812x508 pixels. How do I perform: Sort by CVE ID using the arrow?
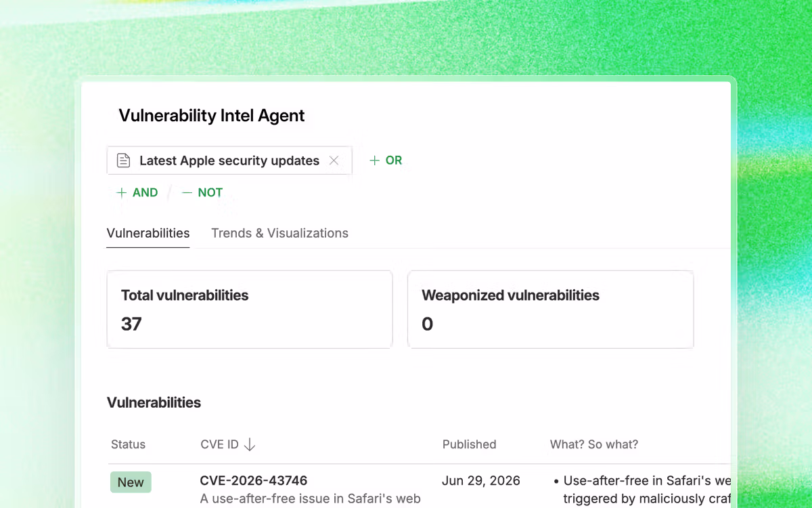[x=250, y=444]
